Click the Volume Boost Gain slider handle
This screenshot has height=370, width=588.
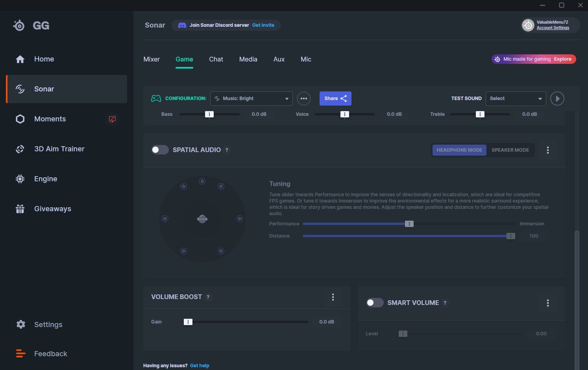tap(188, 322)
